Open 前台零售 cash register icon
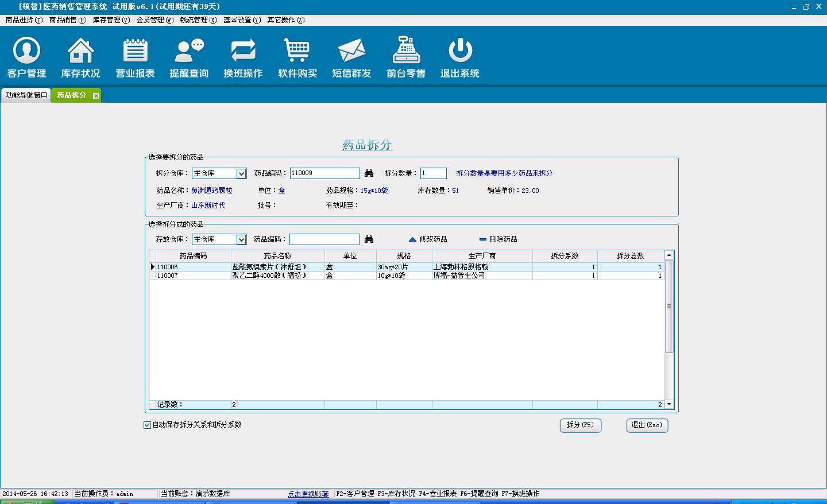Image resolution: width=827 pixels, height=504 pixels. pyautogui.click(x=406, y=51)
